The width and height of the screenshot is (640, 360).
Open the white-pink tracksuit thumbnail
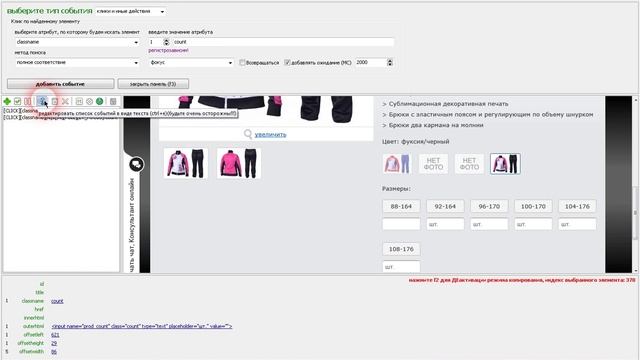click(x=186, y=163)
